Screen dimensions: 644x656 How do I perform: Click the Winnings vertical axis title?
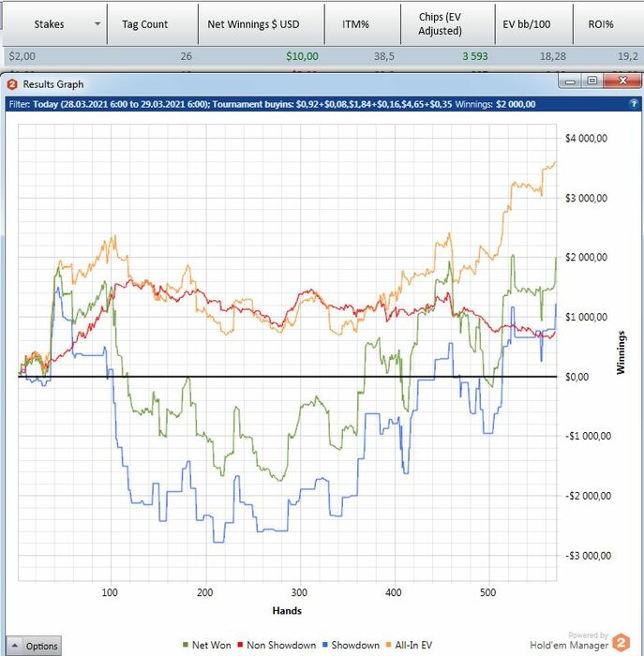tap(621, 352)
